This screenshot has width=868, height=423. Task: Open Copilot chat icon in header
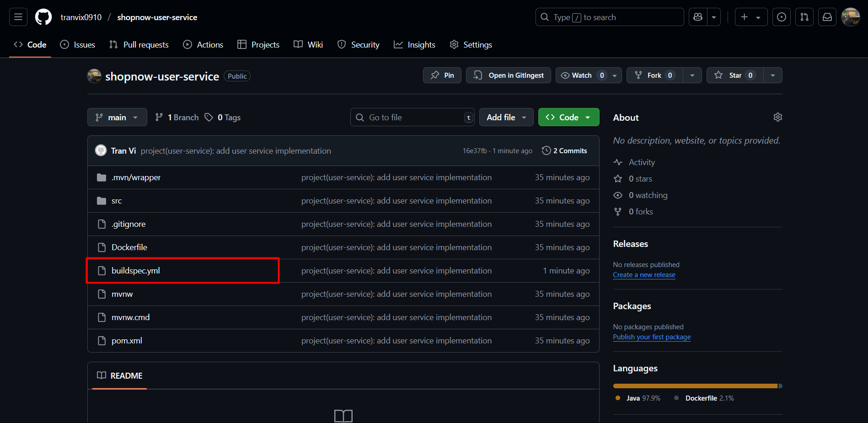[x=698, y=17]
